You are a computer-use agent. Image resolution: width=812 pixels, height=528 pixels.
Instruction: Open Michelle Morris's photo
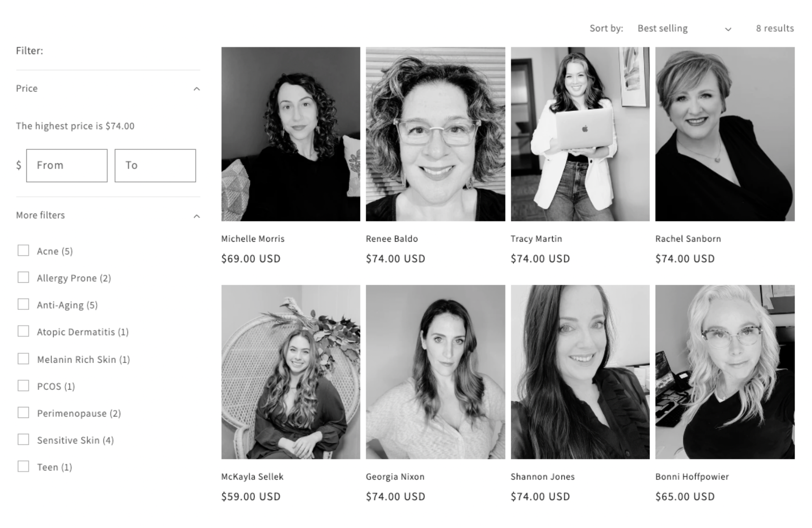click(x=291, y=134)
